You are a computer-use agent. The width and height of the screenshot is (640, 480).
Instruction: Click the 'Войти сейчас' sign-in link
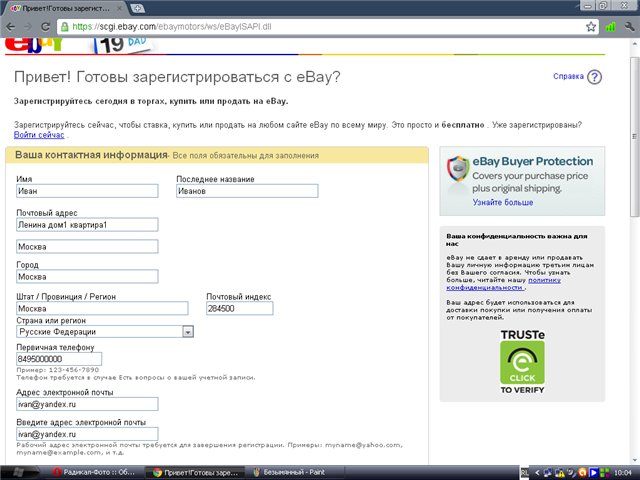(x=39, y=135)
